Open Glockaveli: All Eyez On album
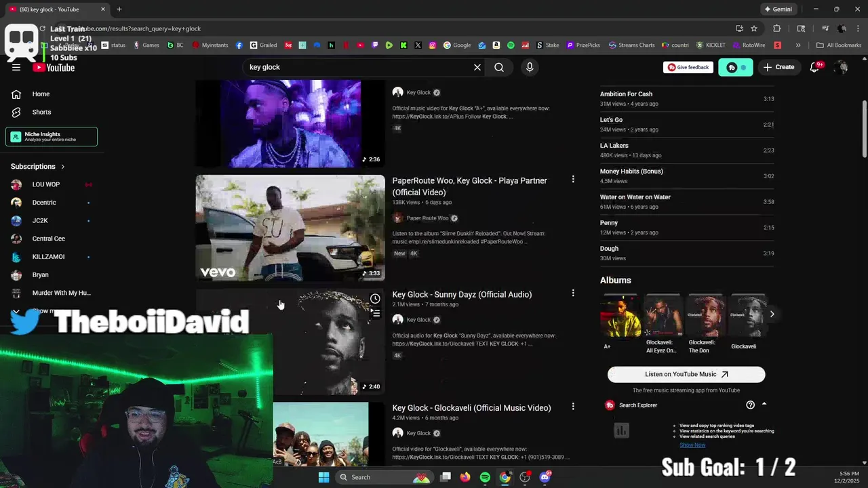This screenshot has height=488, width=868. click(x=663, y=316)
